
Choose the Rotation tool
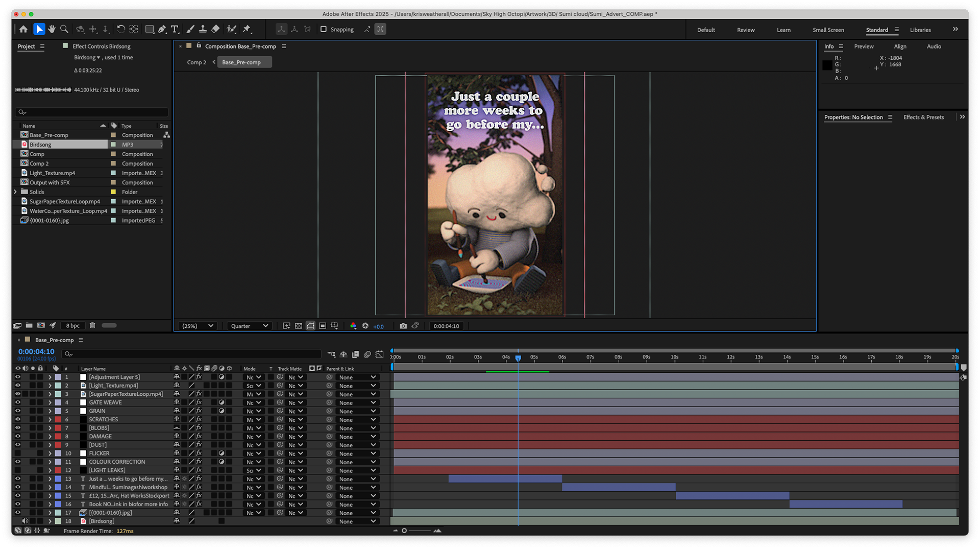pos(121,29)
